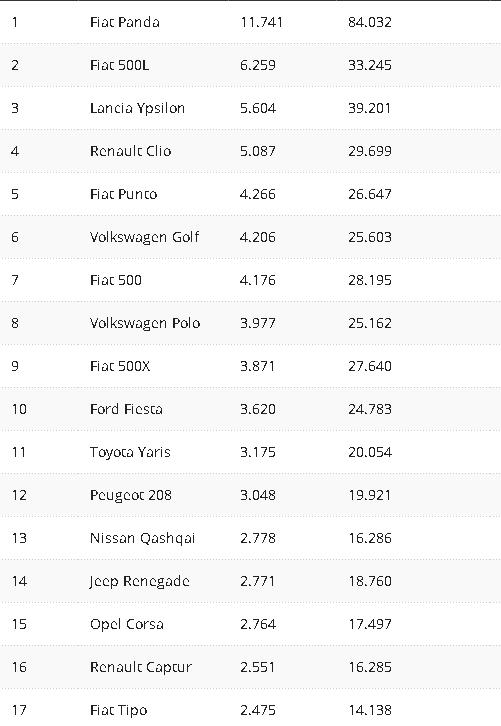
Task: Select the Fiat Panda model name
Action: (x=125, y=22)
